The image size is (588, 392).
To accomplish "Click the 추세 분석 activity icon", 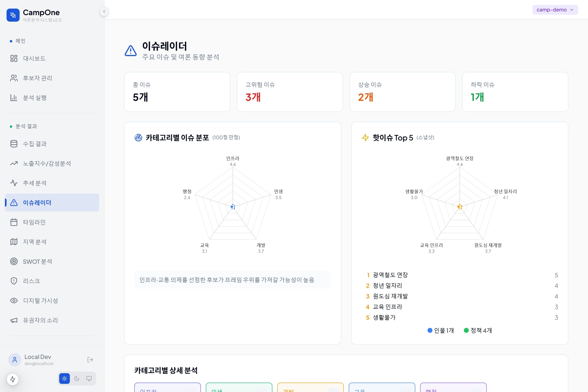I will click(x=14, y=183).
